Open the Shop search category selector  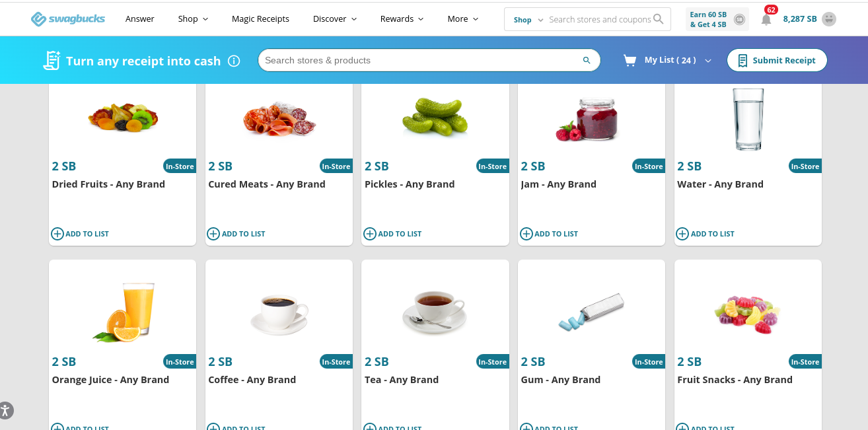tap(528, 20)
